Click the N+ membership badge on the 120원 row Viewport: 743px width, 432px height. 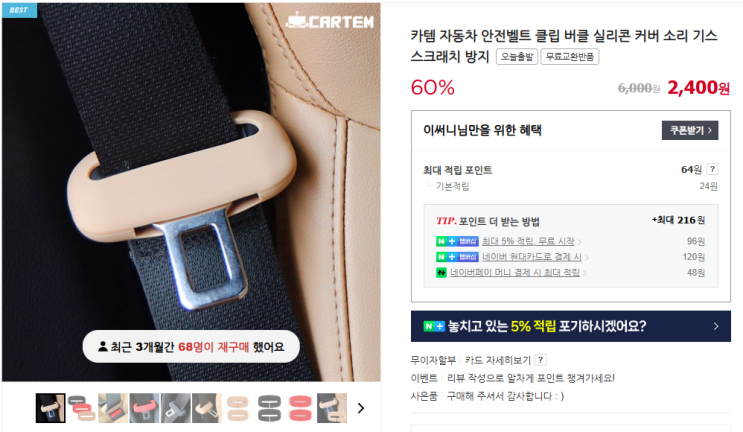pos(457,257)
